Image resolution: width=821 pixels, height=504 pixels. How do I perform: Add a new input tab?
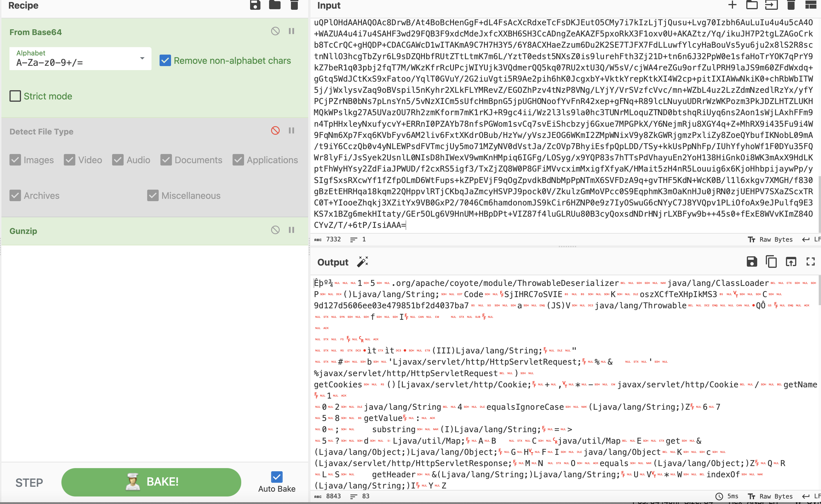[x=732, y=5]
